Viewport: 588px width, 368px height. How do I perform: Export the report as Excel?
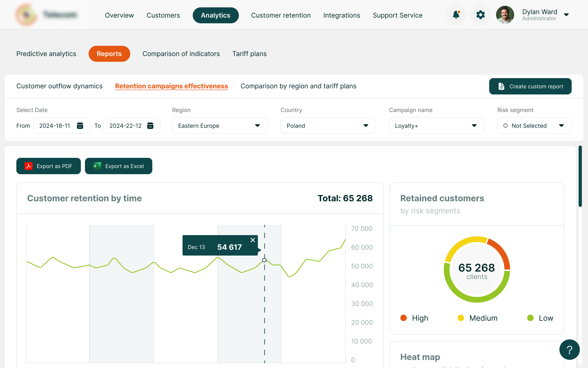(118, 166)
